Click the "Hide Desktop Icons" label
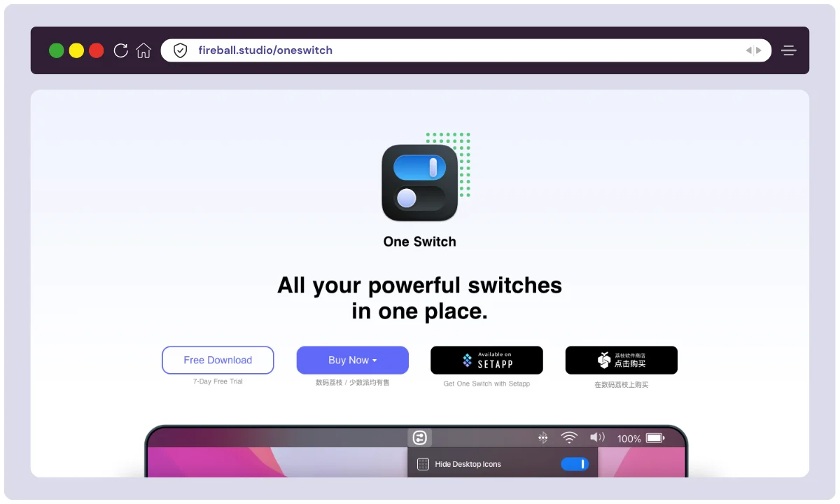 point(468,464)
